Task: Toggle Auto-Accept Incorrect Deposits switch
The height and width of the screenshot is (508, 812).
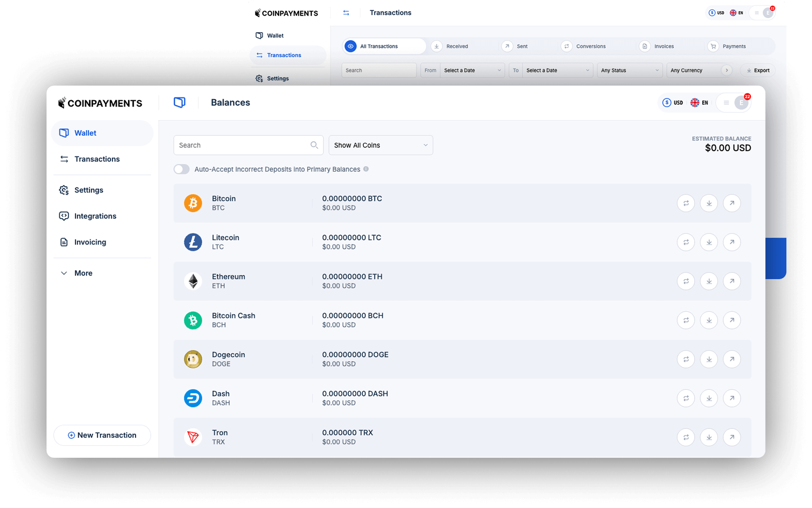Action: 181,169
